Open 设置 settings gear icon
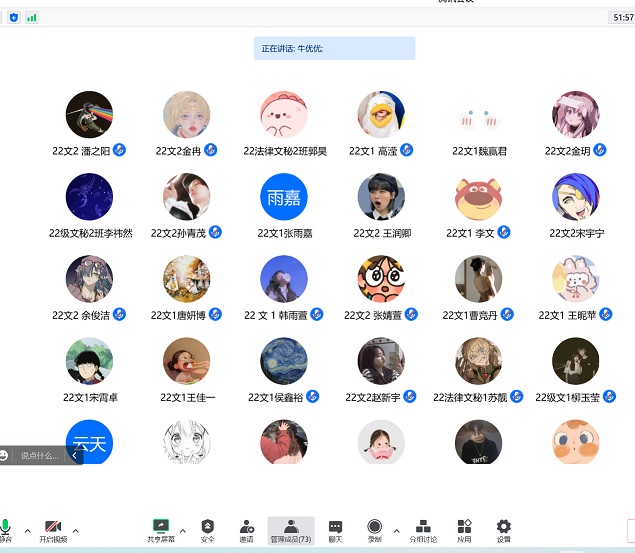Viewport: 635px width, 553px height. pyautogui.click(x=503, y=529)
